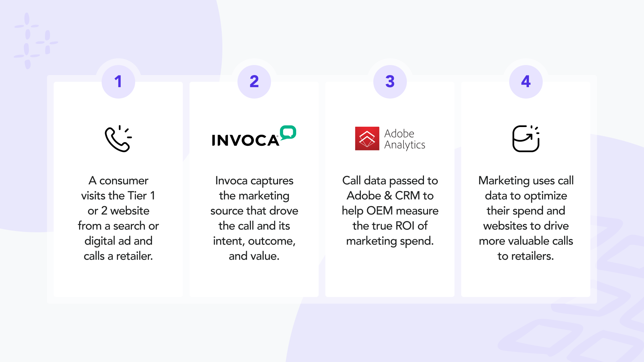
Task: Click the Invoca logo
Action: [246, 140]
